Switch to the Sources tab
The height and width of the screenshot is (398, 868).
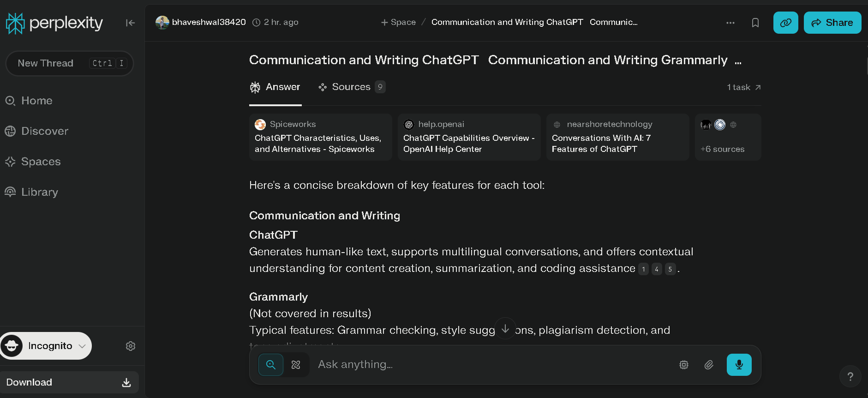pos(352,87)
